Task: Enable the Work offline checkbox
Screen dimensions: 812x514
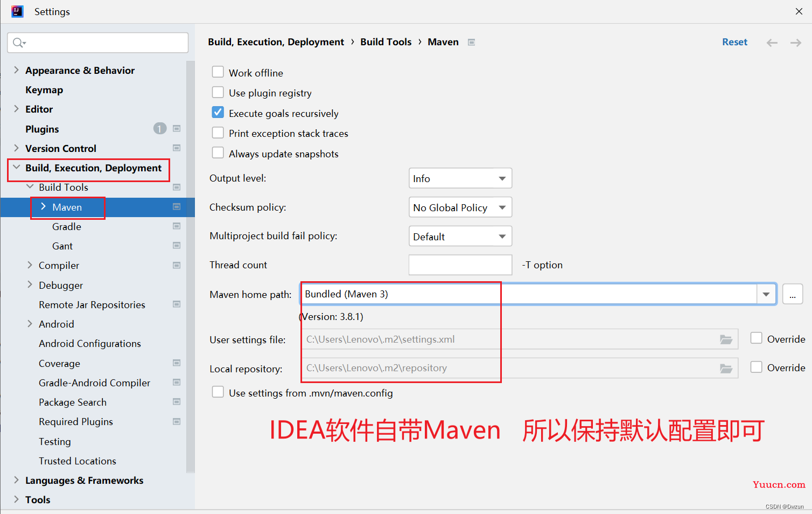Action: coord(218,72)
